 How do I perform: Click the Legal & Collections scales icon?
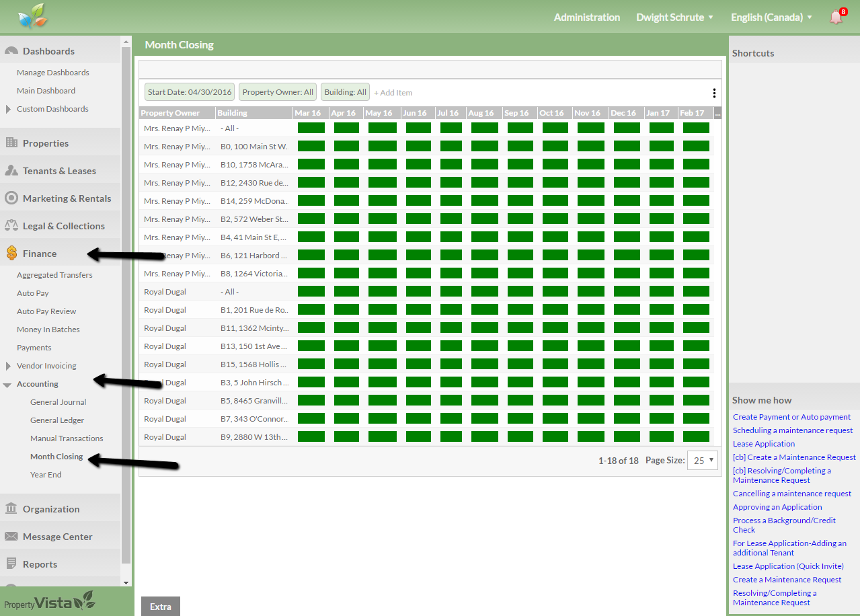pos(11,226)
